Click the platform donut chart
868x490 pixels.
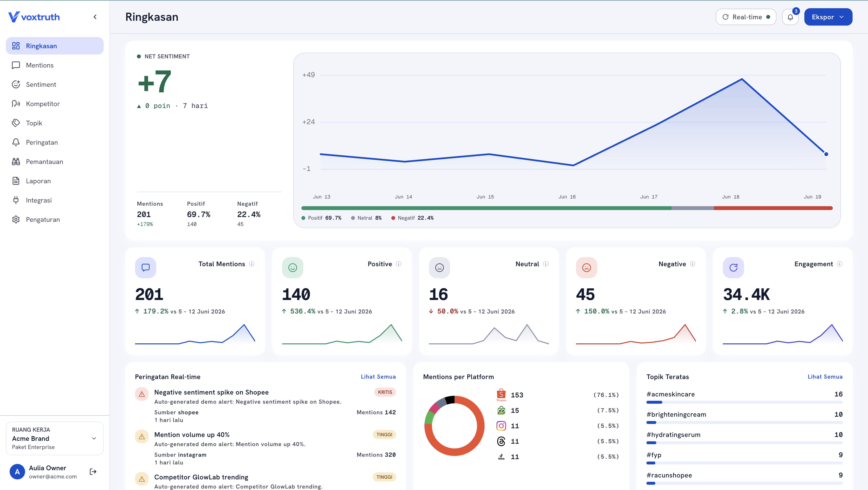[x=454, y=426]
